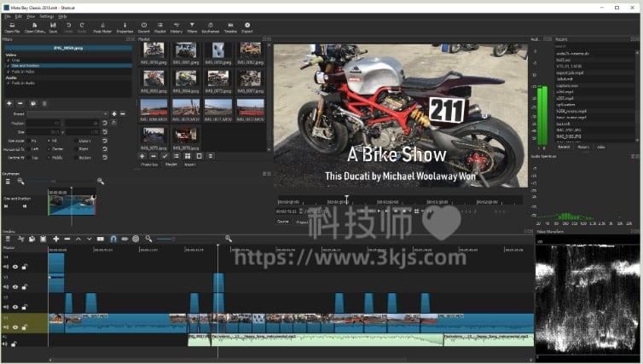Toggle the Crop filter checkbox
Screen dimensions: 643x364
[9, 61]
